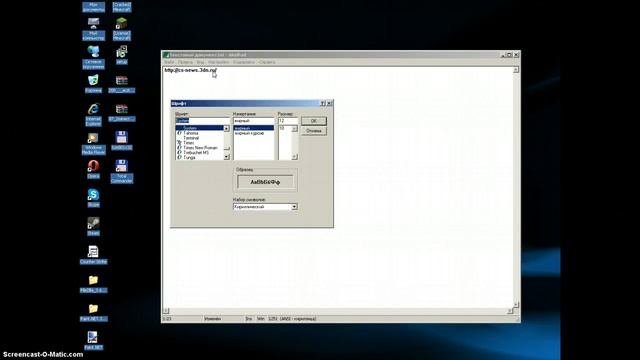Launch the Skype desktop shortcut
The height and width of the screenshot is (360, 640).
point(93,198)
